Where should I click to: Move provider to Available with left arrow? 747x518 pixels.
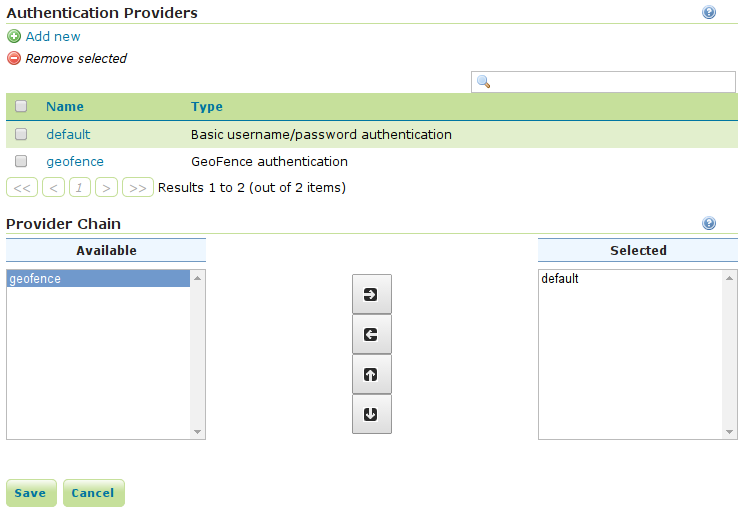371,335
